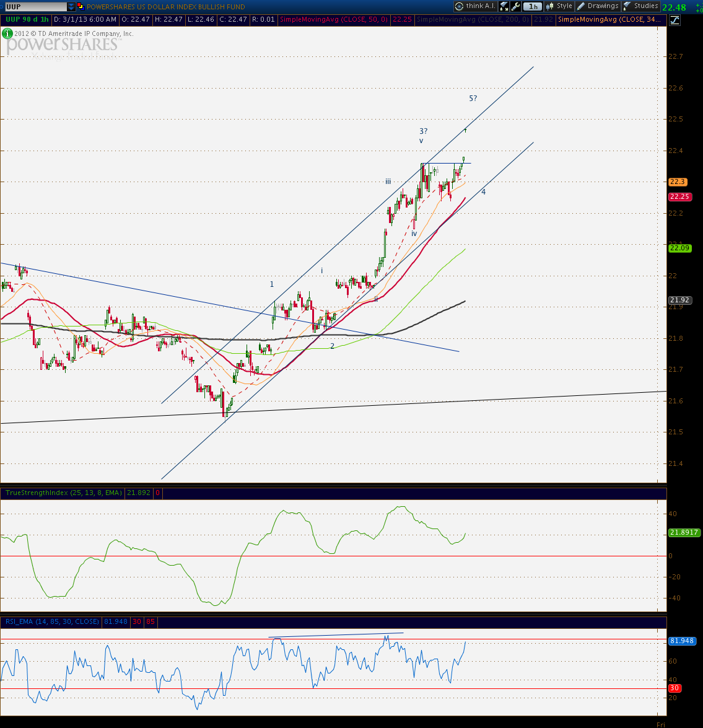
Task: Click the gray 21.92 value in the studies header
Action: [543, 19]
